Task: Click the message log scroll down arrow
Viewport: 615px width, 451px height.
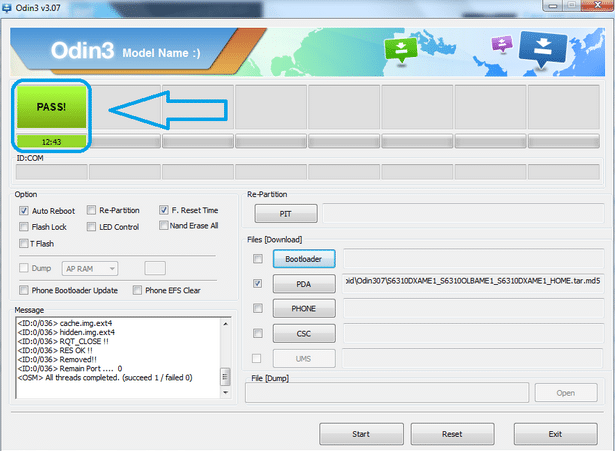Action: click(x=226, y=392)
